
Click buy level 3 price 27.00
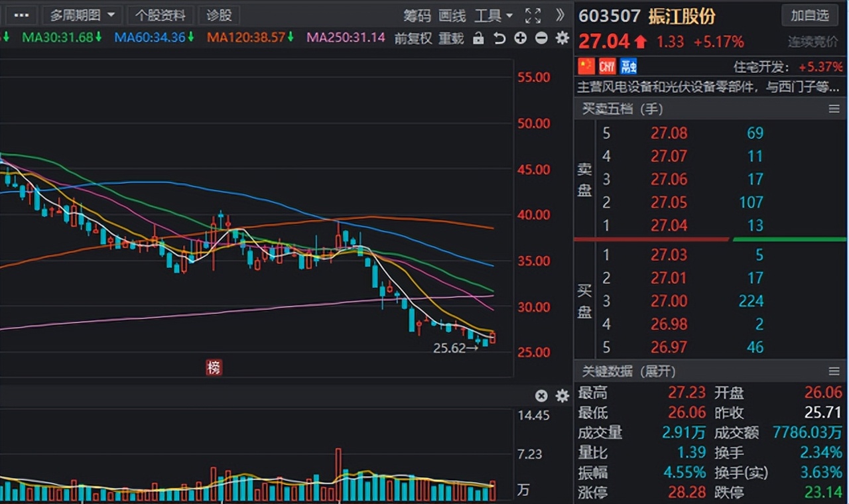(669, 301)
